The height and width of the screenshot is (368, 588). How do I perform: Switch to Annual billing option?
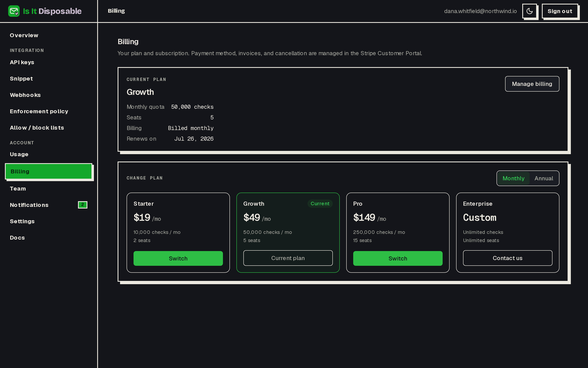click(543, 178)
